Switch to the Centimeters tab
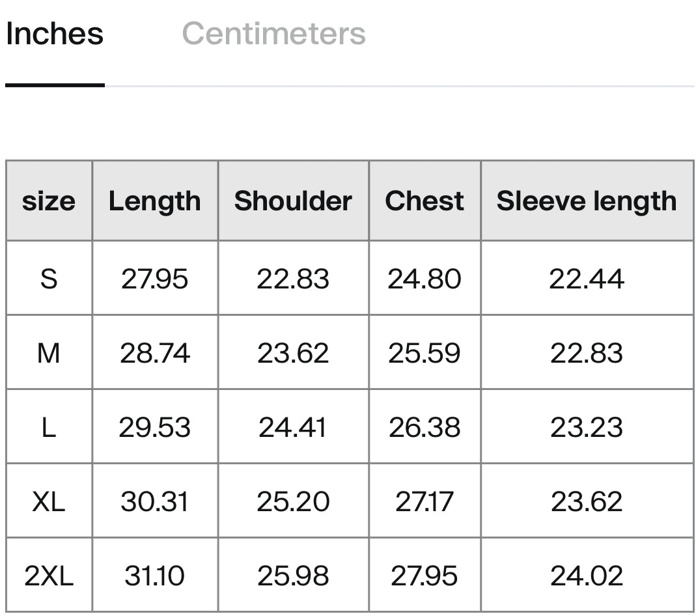Image resolution: width=696 pixels, height=616 pixels. click(x=274, y=34)
